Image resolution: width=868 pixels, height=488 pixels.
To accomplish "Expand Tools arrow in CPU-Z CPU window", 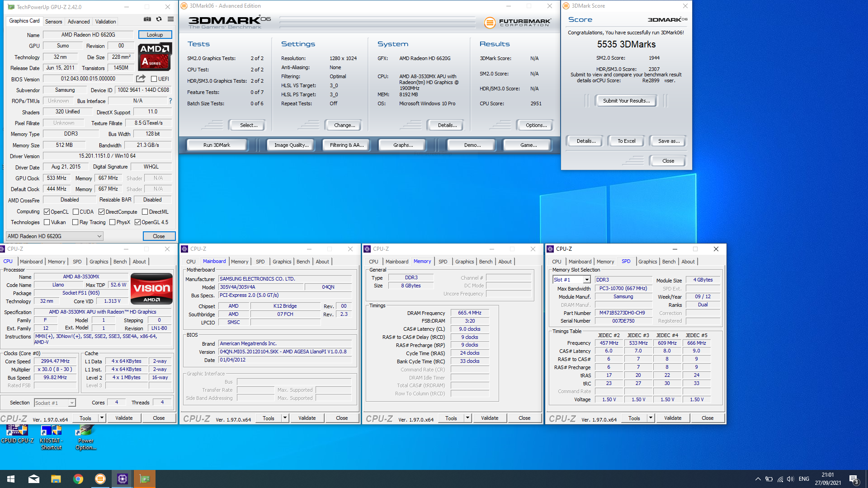I will 102,418.
